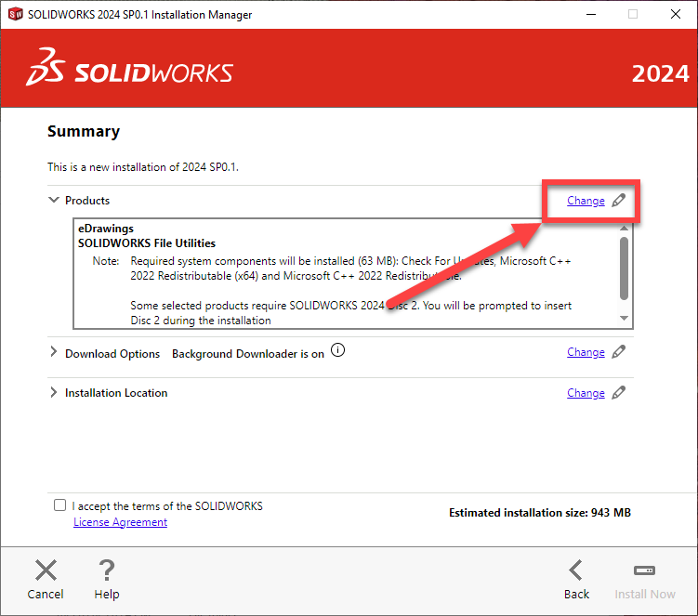Screen dimensions: 698x616
Task: Collapse the Products section
Action: pos(54,200)
